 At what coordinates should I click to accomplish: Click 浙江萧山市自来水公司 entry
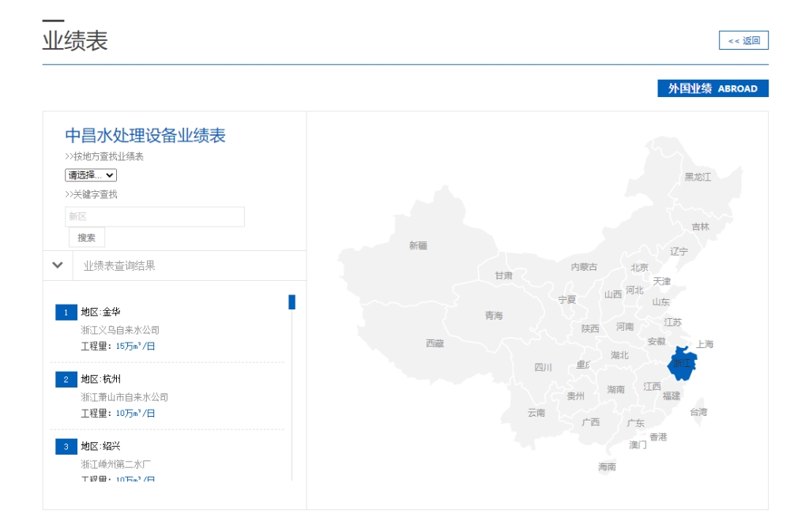coord(125,397)
